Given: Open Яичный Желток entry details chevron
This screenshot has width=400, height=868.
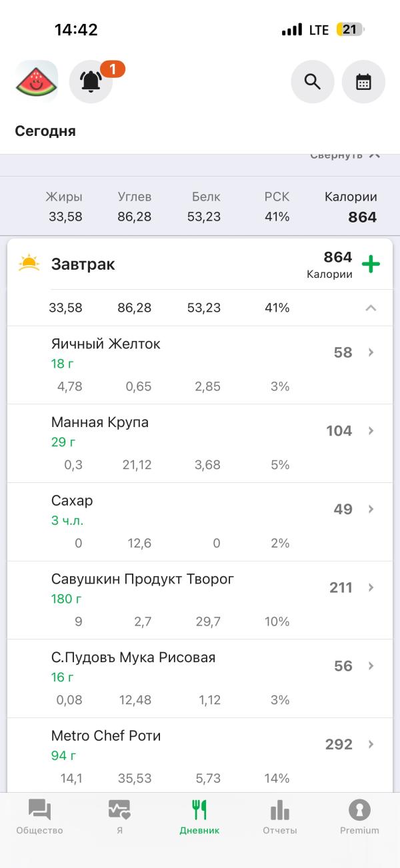Looking at the screenshot, I should click(371, 352).
